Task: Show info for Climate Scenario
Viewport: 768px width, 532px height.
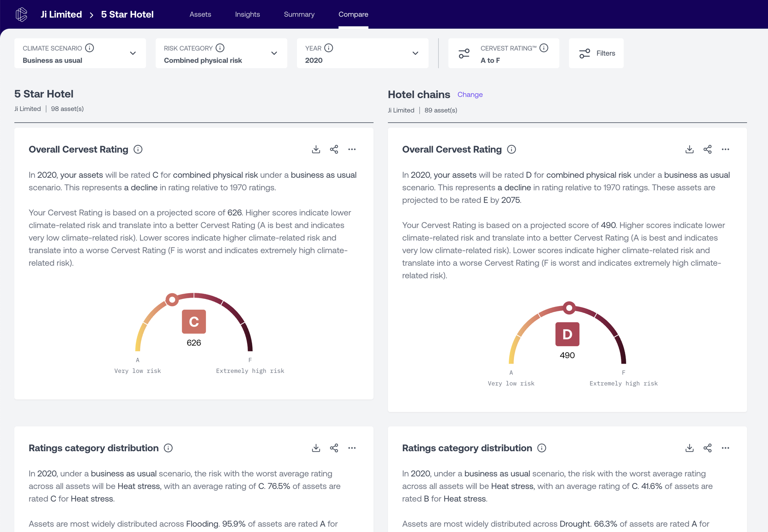Action: [x=89, y=48]
